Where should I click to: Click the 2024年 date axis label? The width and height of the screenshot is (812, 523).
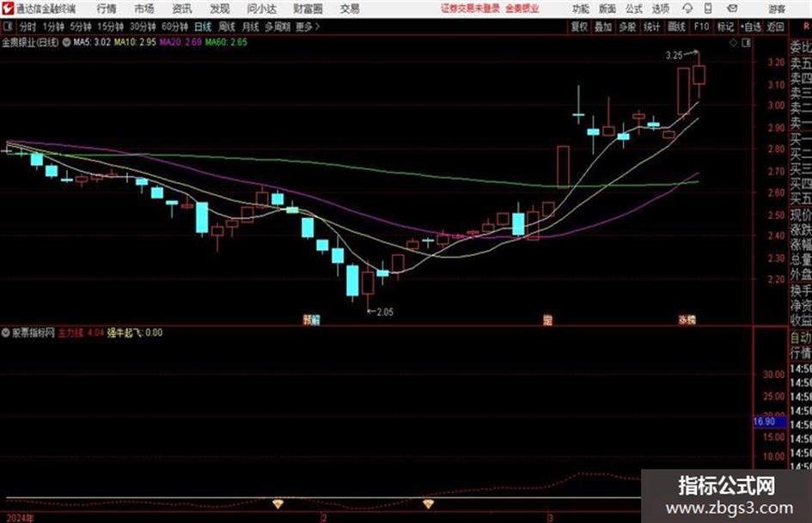coord(21,518)
